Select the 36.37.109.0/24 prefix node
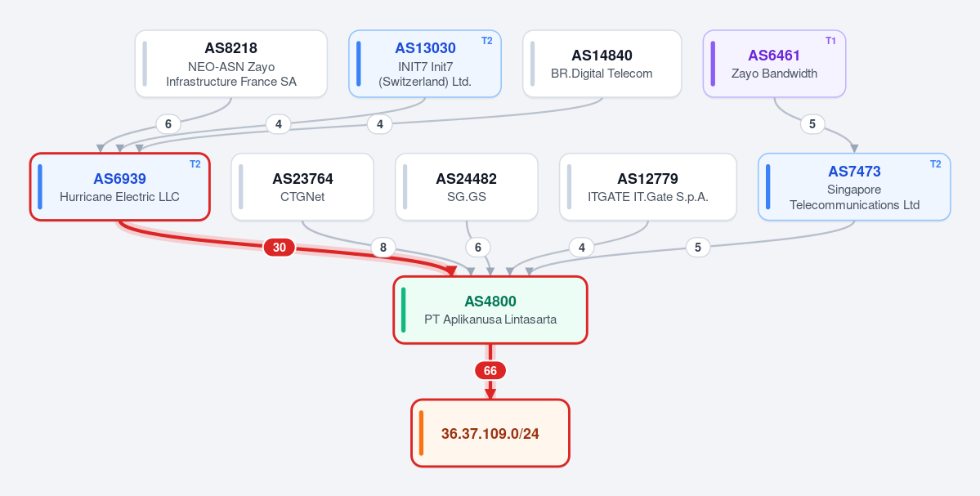 click(490, 433)
